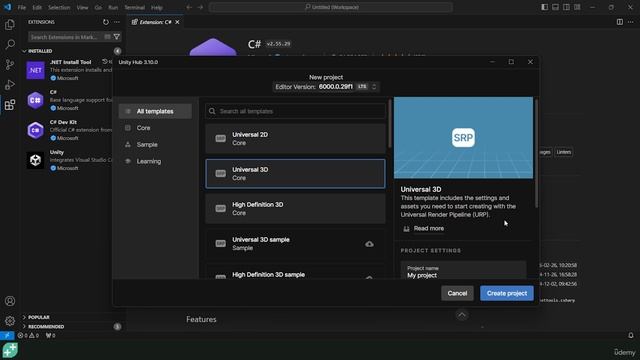Viewport: 640px width, 360px height.
Task: Open the Source Control view in VS Code
Action: click(10, 64)
